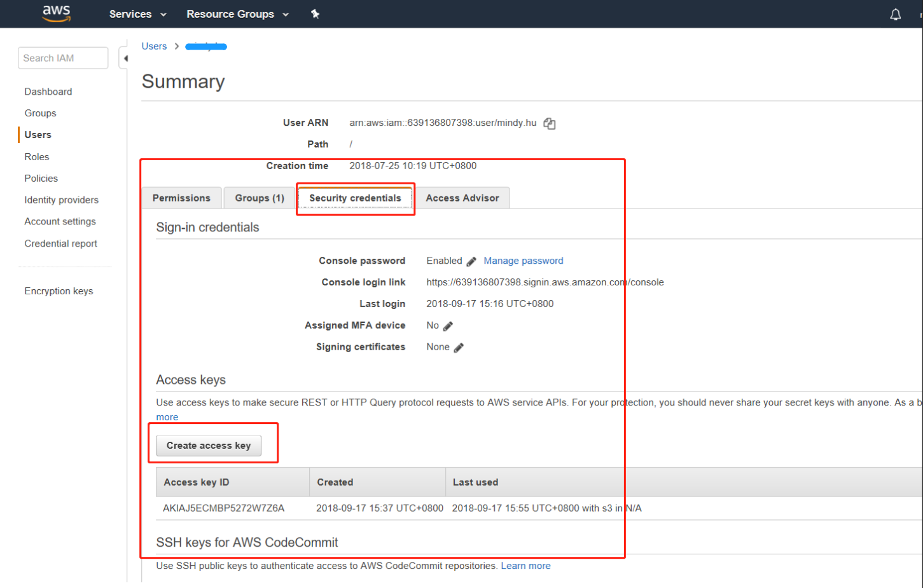Open the notifications bell icon
The height and width of the screenshot is (588, 923).
click(x=895, y=13)
